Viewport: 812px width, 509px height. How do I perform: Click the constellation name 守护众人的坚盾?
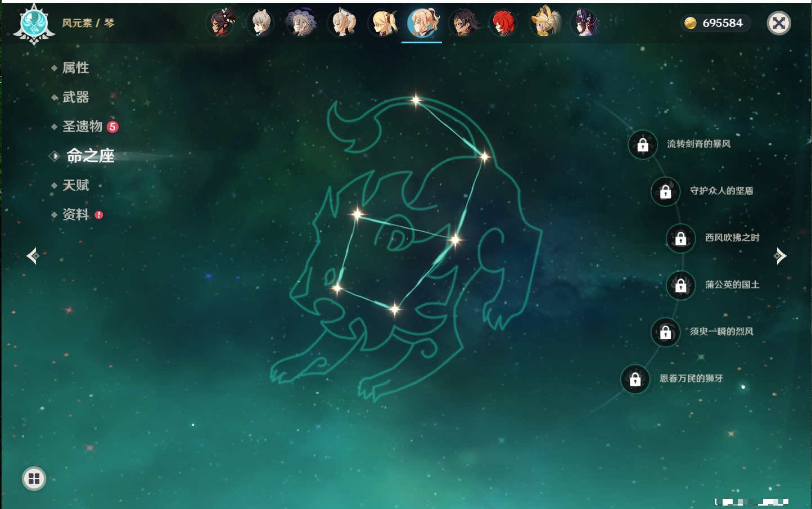tap(722, 191)
